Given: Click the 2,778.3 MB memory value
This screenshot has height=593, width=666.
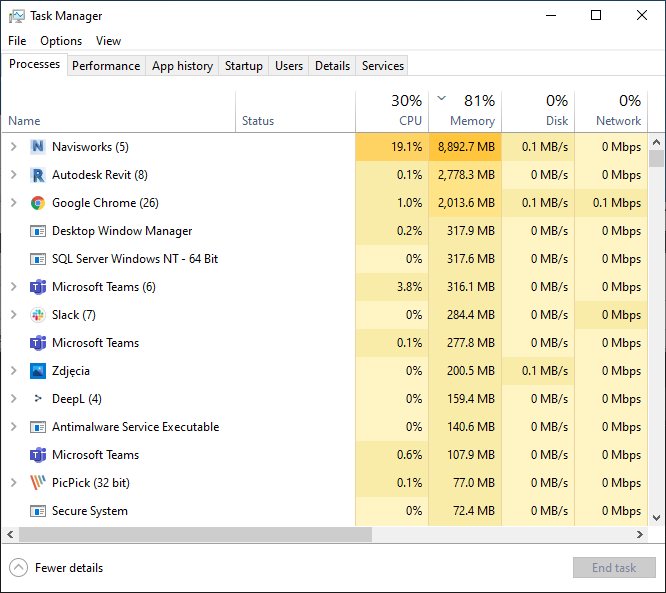Looking at the screenshot, I should [x=466, y=175].
